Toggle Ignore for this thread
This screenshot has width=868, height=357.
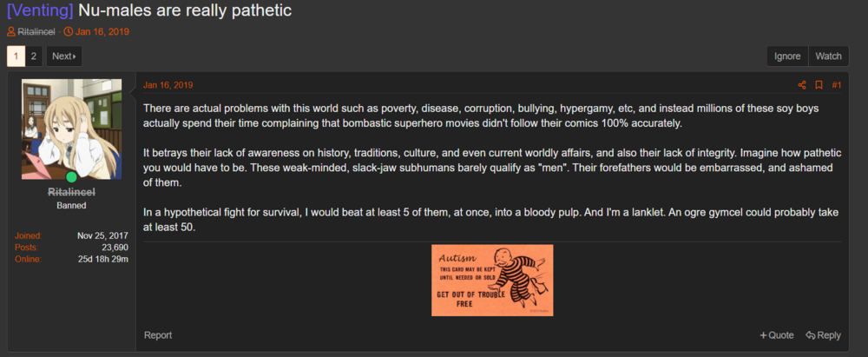pos(787,56)
